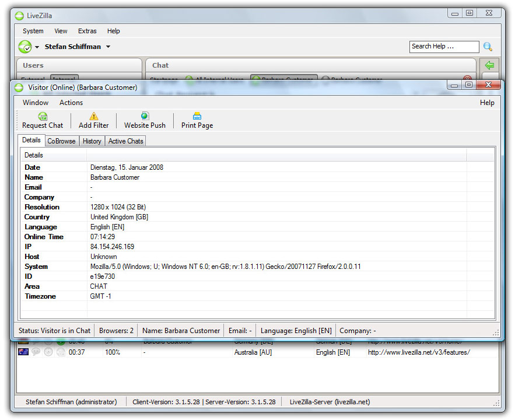Open the Window menu in Visitor dialog

36,103
